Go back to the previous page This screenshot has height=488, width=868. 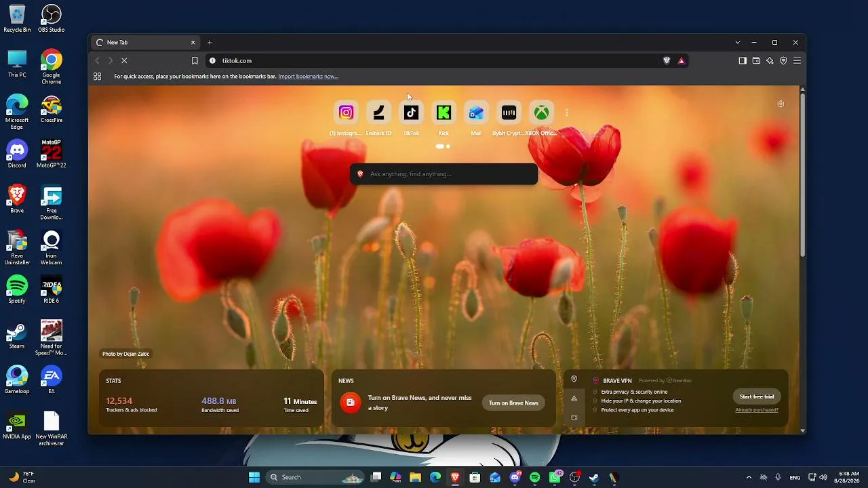97,60
